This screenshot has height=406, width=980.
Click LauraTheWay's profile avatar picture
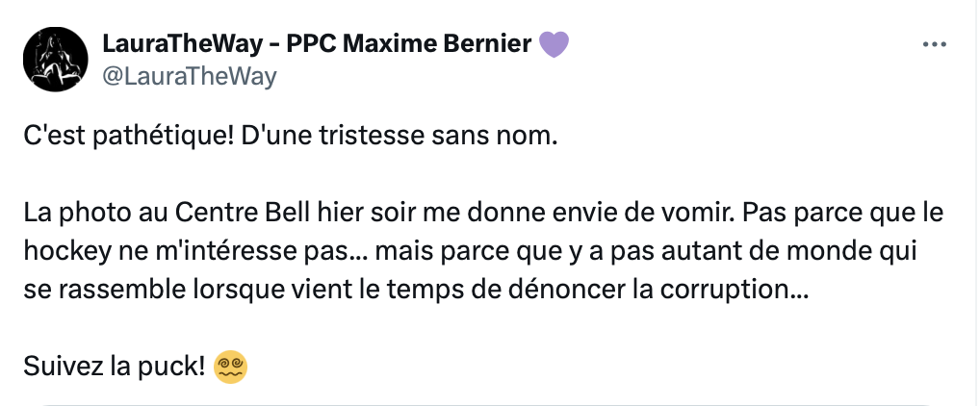(x=56, y=60)
